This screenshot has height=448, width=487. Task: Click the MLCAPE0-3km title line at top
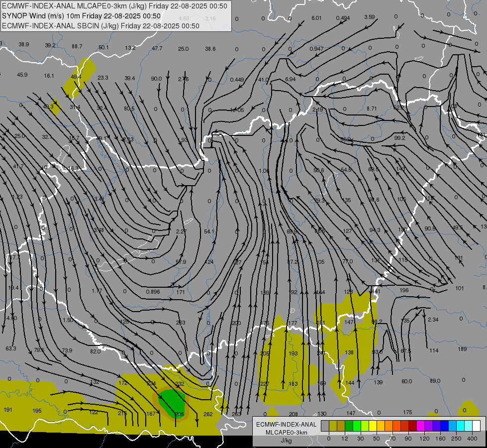point(114,6)
